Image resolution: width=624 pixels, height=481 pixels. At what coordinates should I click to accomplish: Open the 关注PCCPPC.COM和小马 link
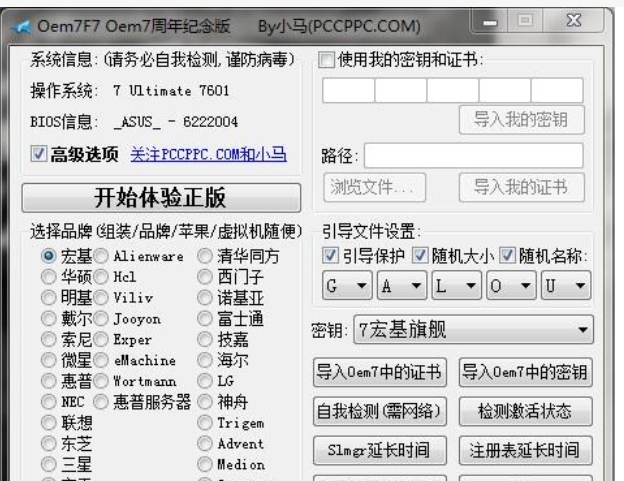coord(209,154)
